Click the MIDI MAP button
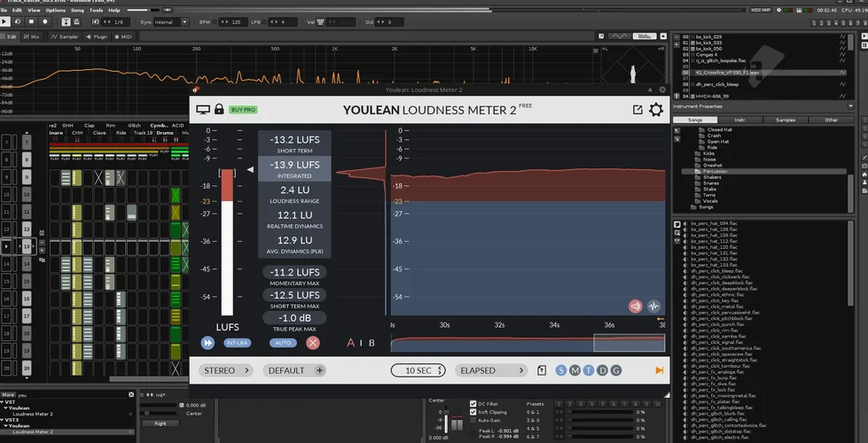 tap(761, 10)
